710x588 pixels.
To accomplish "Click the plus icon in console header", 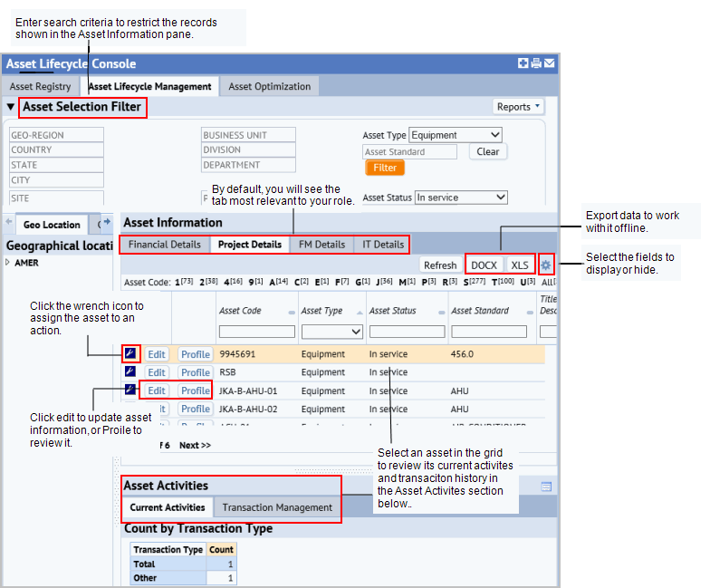I will 523,63.
